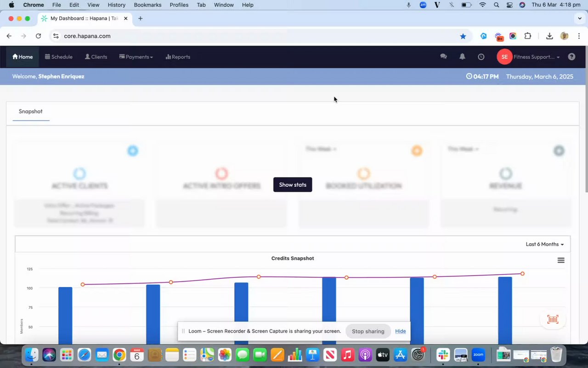This screenshot has width=588, height=368.
Task: Click the gray icon on Revenue card
Action: click(x=559, y=150)
